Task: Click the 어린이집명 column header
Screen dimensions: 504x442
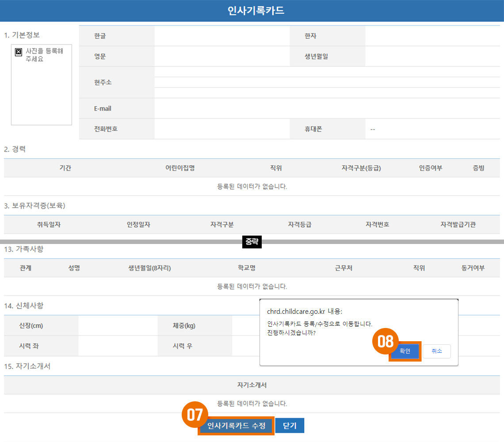Action: point(180,168)
